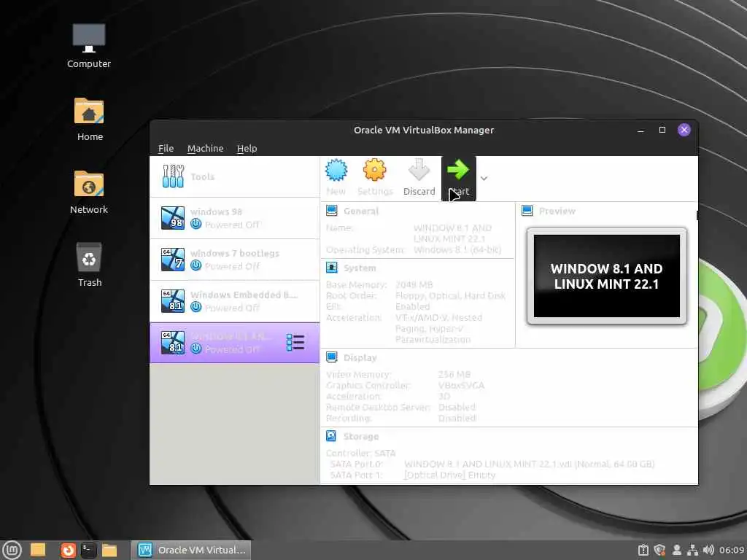Open the Settings gear toolbar icon
The height and width of the screenshot is (560, 747).
tap(374, 170)
